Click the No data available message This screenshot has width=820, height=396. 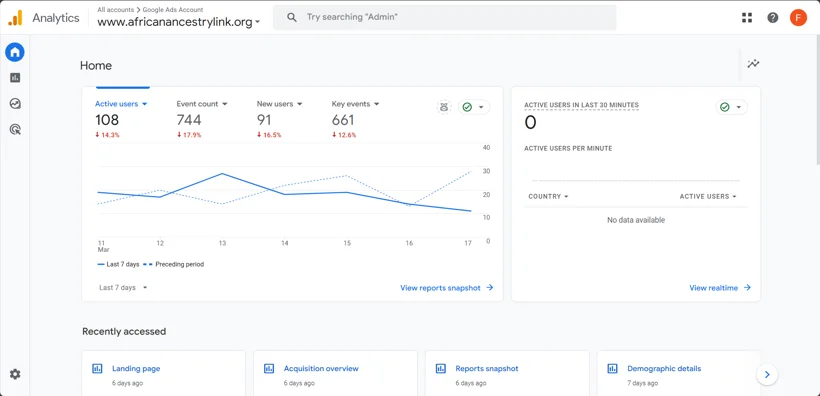(x=636, y=220)
